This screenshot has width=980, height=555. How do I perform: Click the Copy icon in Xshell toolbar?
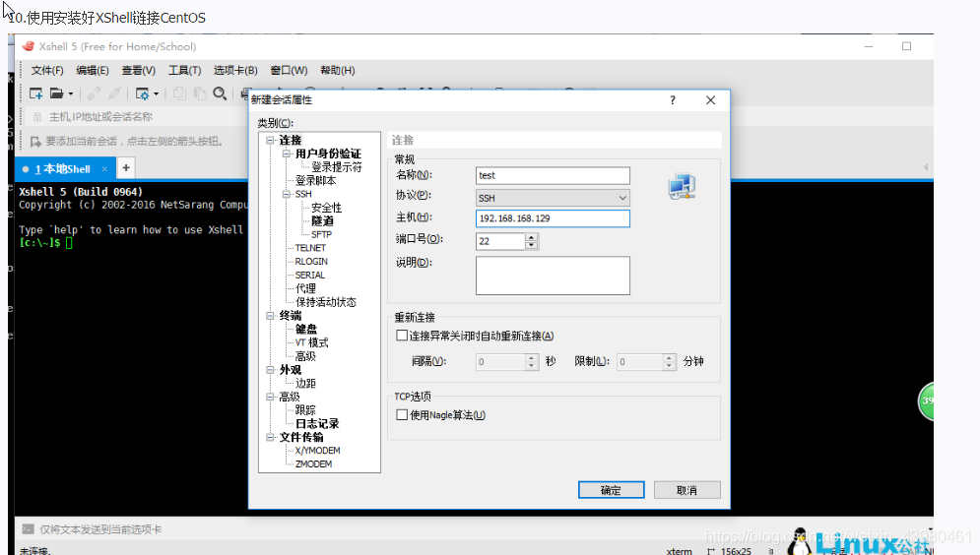pyautogui.click(x=179, y=93)
